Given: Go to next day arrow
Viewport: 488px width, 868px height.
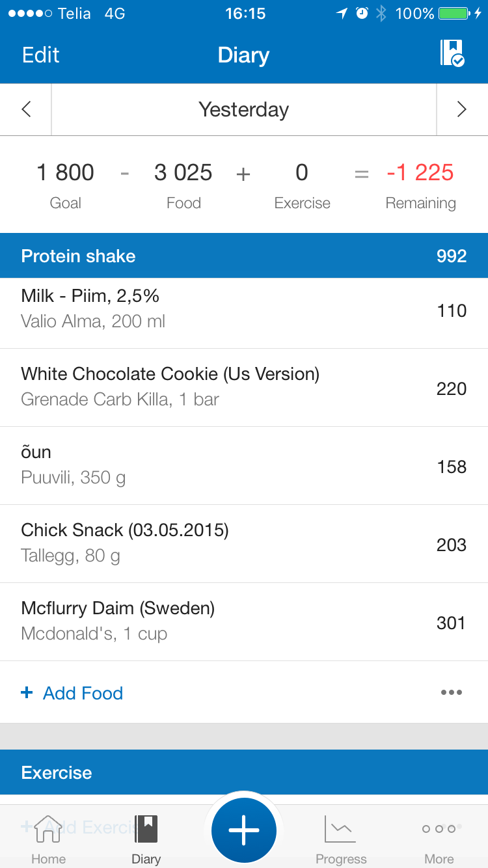Looking at the screenshot, I should coord(461,109).
